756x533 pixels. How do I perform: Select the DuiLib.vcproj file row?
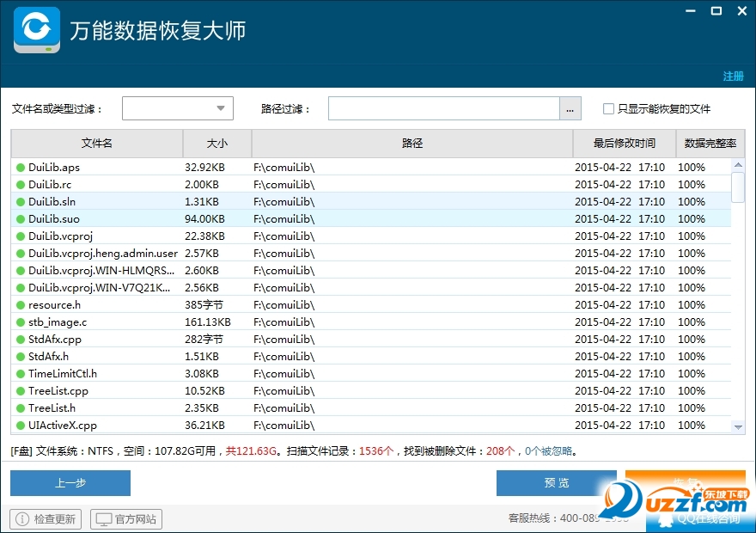pyautogui.click(x=371, y=236)
